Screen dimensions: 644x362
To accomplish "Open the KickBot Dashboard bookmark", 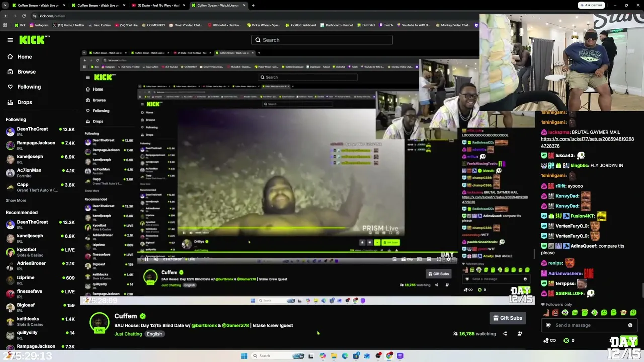I will click(x=301, y=25).
